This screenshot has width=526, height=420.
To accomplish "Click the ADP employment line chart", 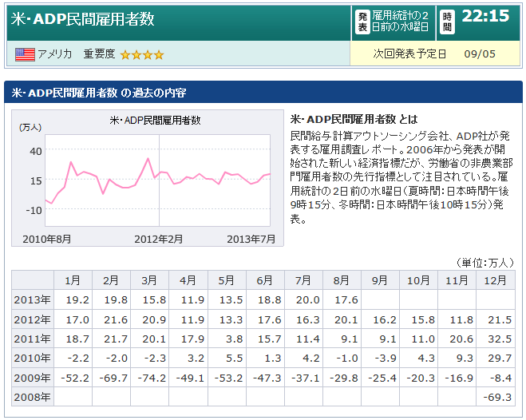I will pyautogui.click(x=158, y=180).
